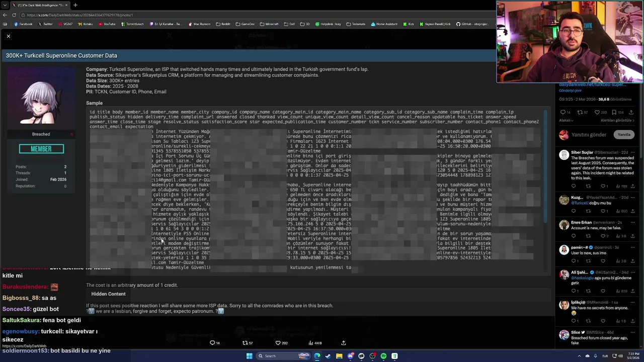Open the Kick bookmark
Image resolution: width=644 pixels, height=362 pixels.
click(x=408, y=24)
